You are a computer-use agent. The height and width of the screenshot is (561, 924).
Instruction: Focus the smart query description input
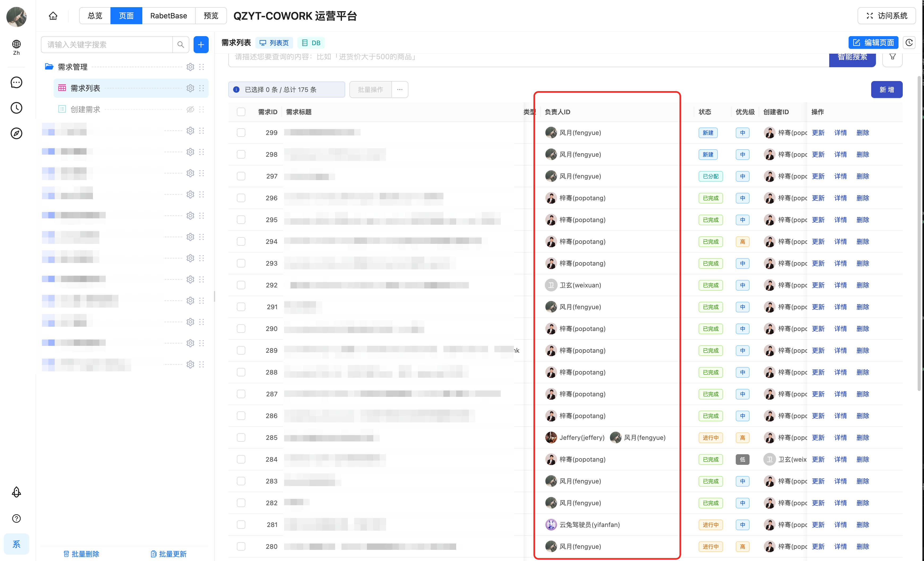click(529, 58)
